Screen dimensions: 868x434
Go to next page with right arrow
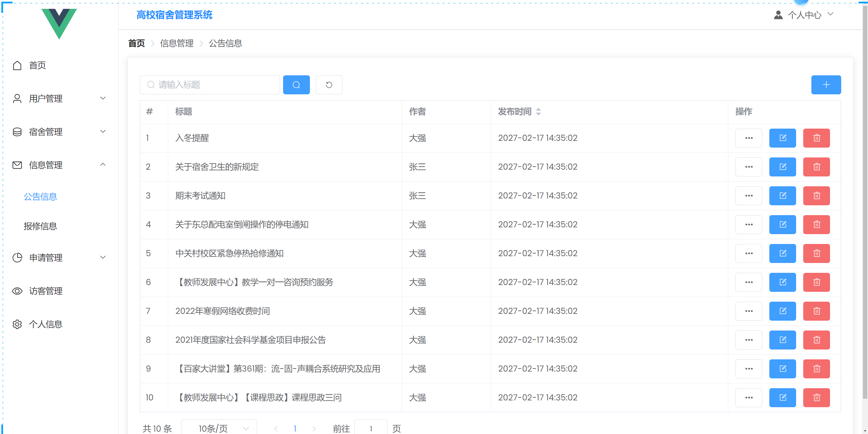[315, 428]
